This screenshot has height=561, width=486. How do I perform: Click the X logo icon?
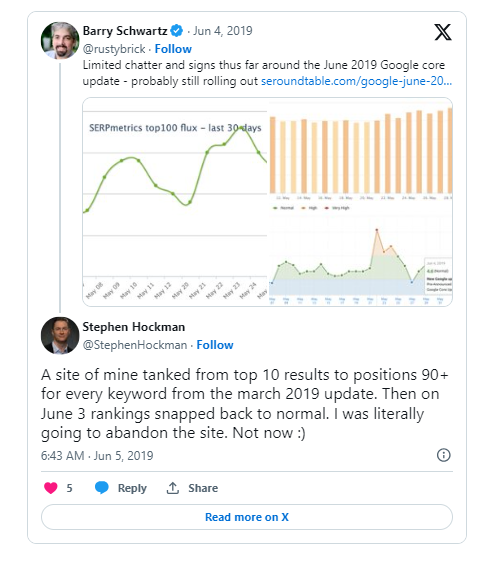click(x=443, y=32)
